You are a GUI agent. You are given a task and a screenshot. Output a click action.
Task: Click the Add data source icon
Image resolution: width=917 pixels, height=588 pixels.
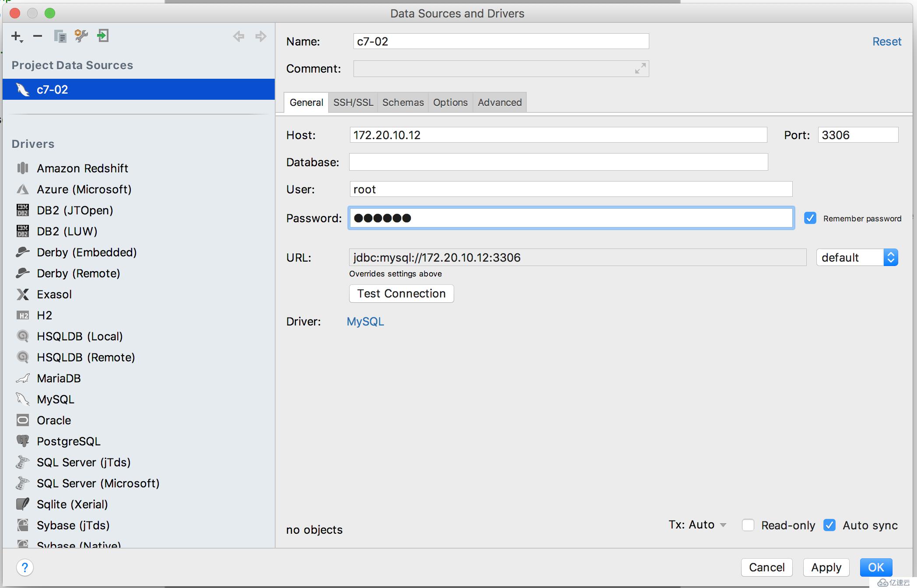tap(16, 36)
